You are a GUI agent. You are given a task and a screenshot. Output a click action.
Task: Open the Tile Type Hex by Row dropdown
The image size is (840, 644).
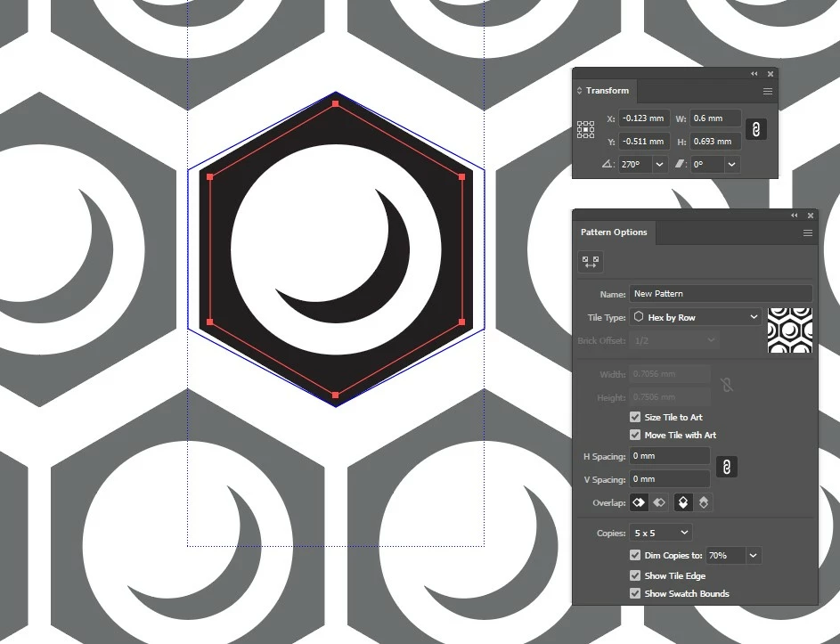[x=696, y=317]
